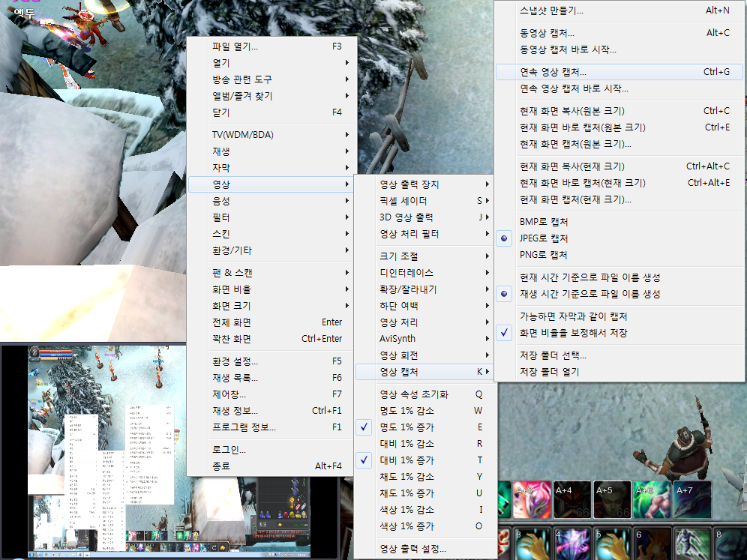Viewport: 747px width, 560px height.
Task: Click 저장 폴더 열기 item
Action: 619,372
